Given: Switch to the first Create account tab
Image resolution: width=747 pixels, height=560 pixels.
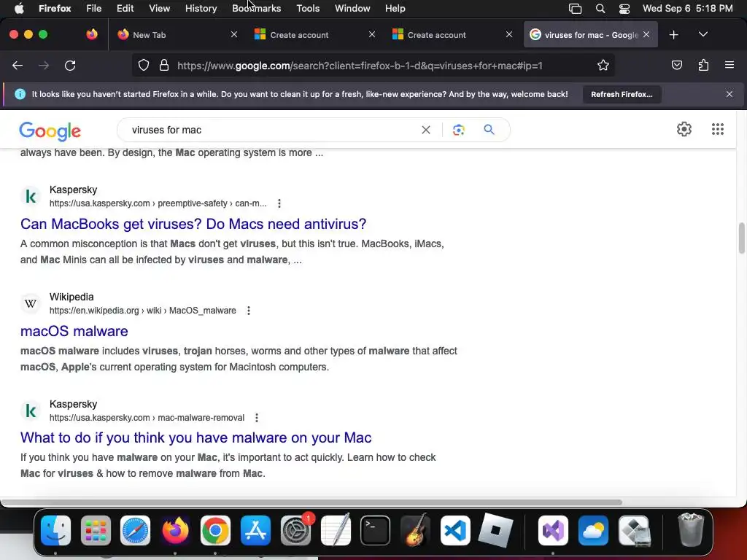Looking at the screenshot, I should point(314,35).
